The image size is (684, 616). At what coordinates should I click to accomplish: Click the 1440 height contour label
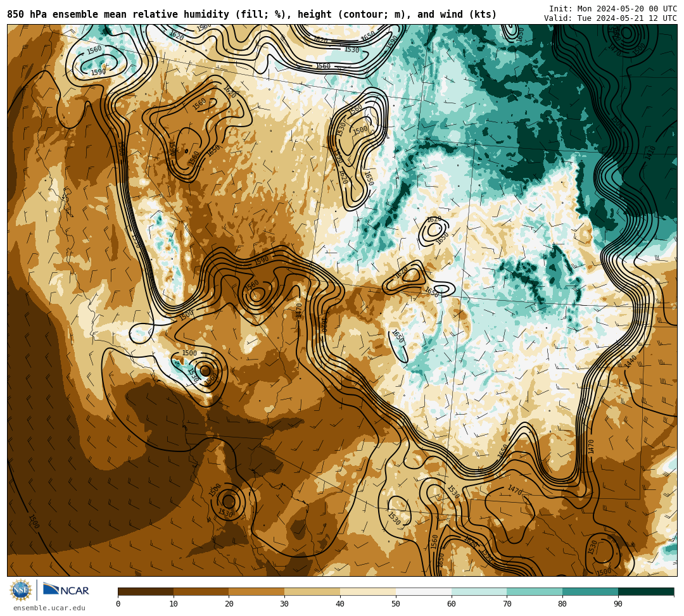(x=631, y=361)
